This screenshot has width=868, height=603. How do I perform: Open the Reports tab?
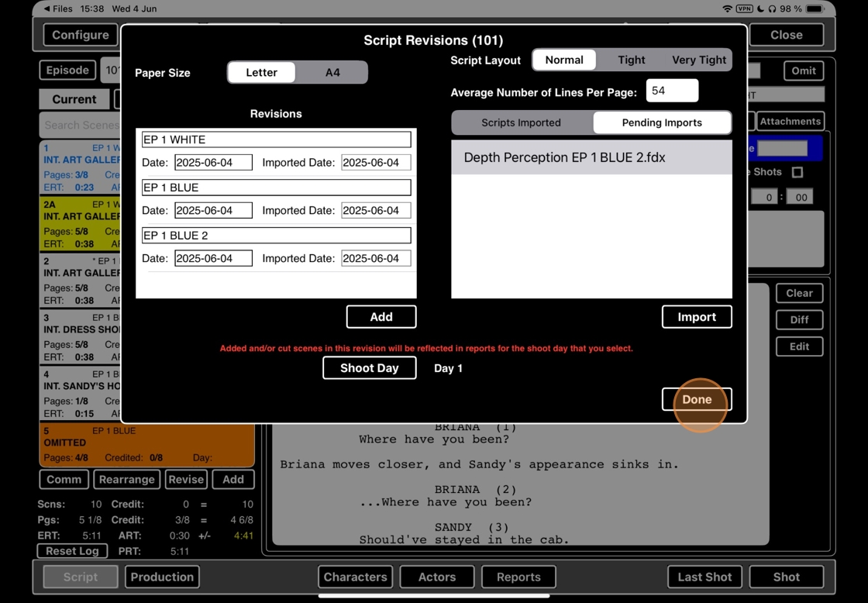tap(518, 577)
